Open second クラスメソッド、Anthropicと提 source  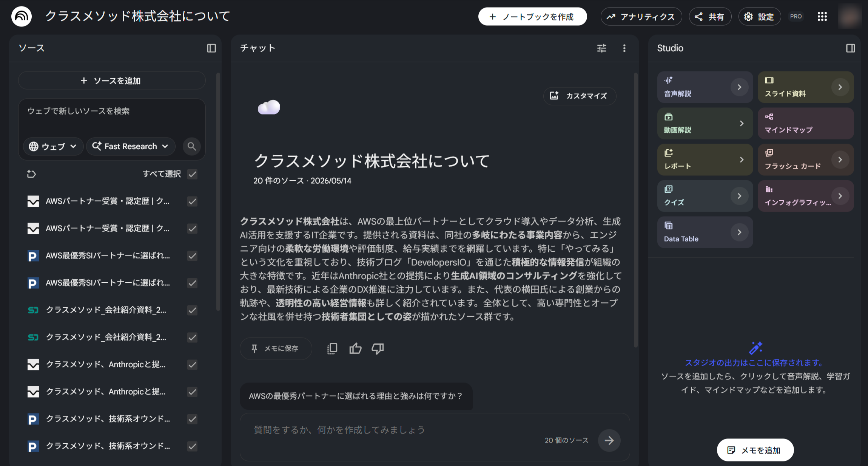(106, 392)
